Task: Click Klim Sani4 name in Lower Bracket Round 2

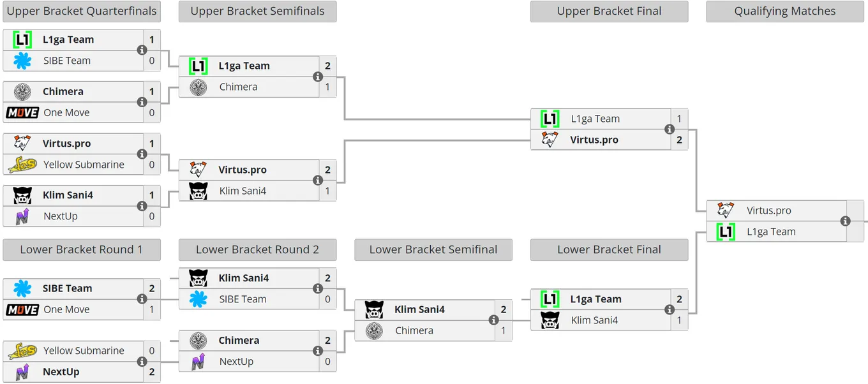Action: pyautogui.click(x=244, y=278)
